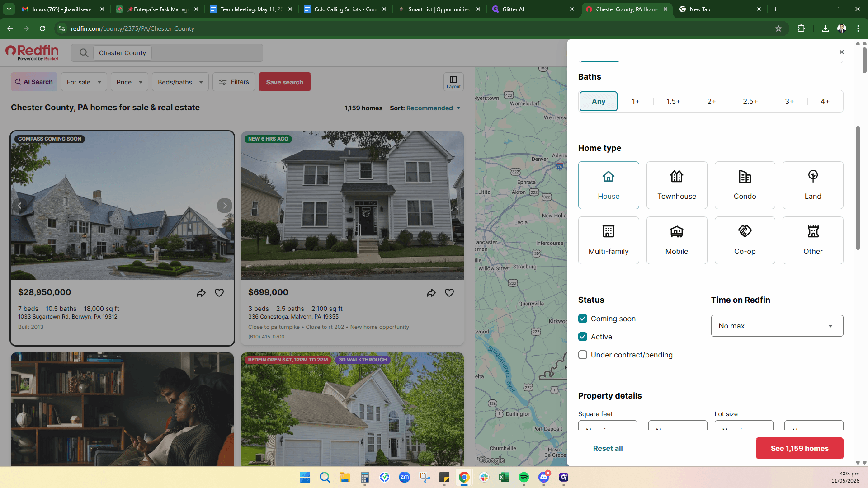The height and width of the screenshot is (488, 868).
Task: Switch to the Smart List Opportunities tab
Action: click(x=439, y=9)
